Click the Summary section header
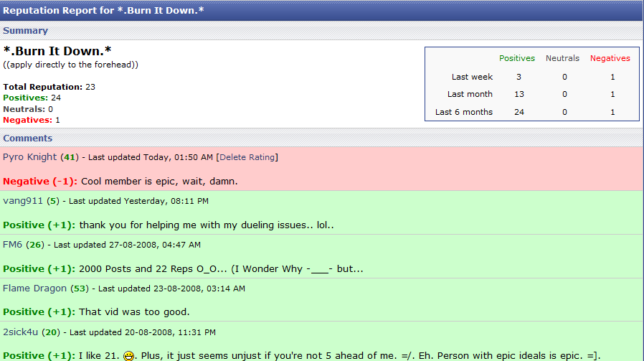The width and height of the screenshot is (644, 361). 26,31
